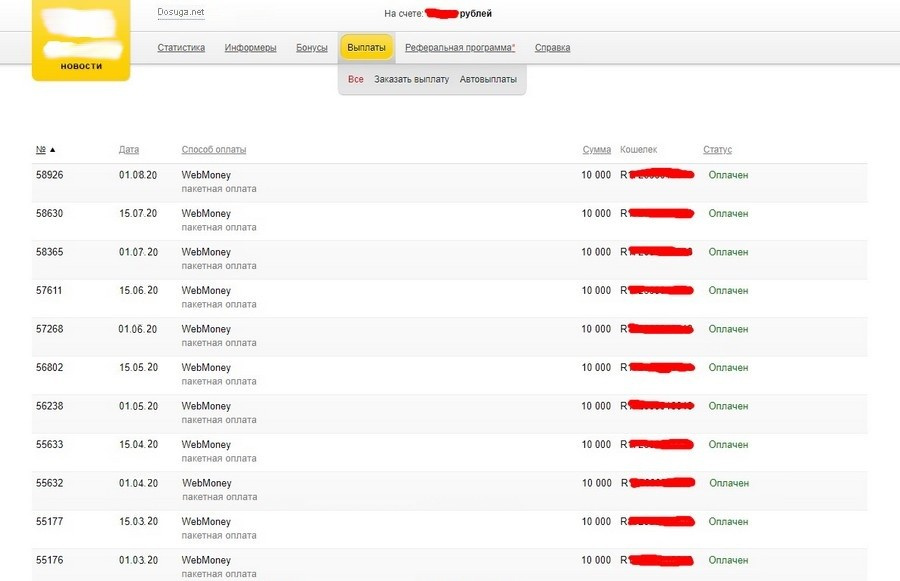The width and height of the screenshot is (900, 581).
Task: Click the 10 000 sum for payout 56802
Action: tap(596, 367)
